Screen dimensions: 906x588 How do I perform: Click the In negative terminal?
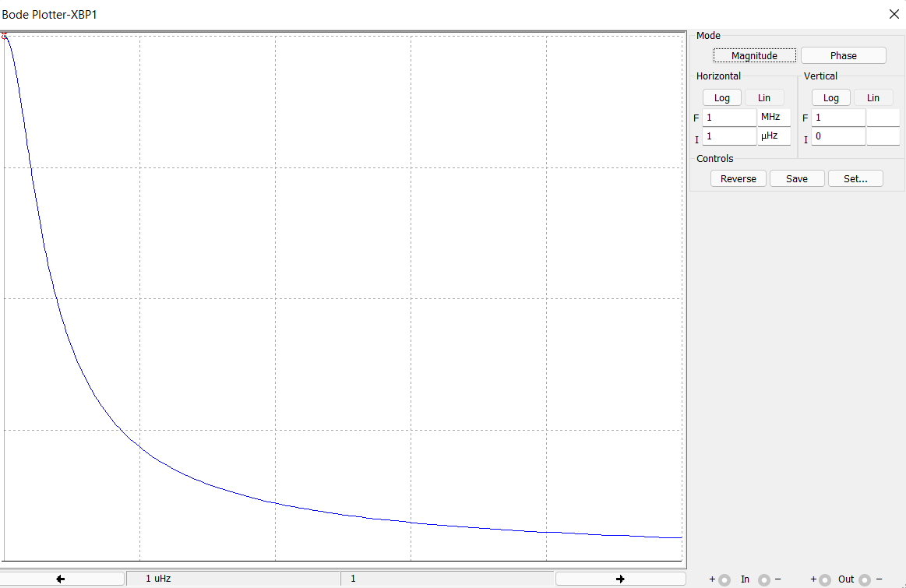764,580
